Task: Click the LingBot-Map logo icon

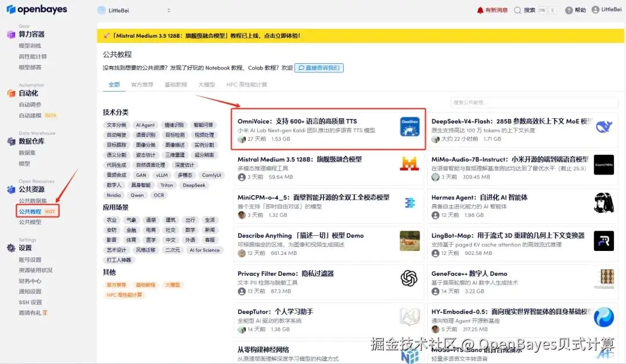Action: (603, 241)
